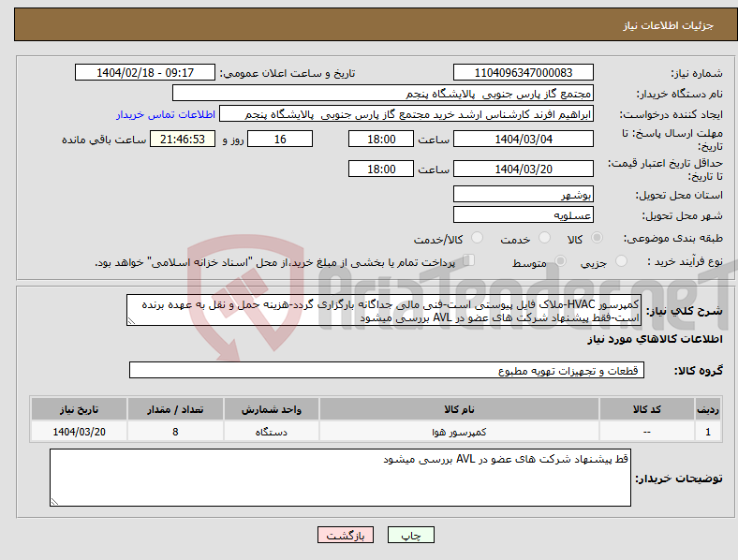Select the خدمت radio button

click(544, 238)
